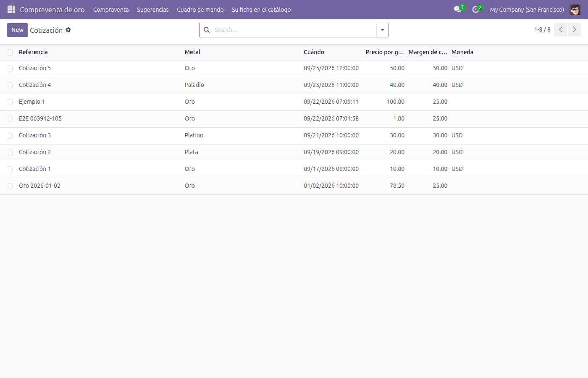Sort by the Moneda column header

click(x=462, y=52)
